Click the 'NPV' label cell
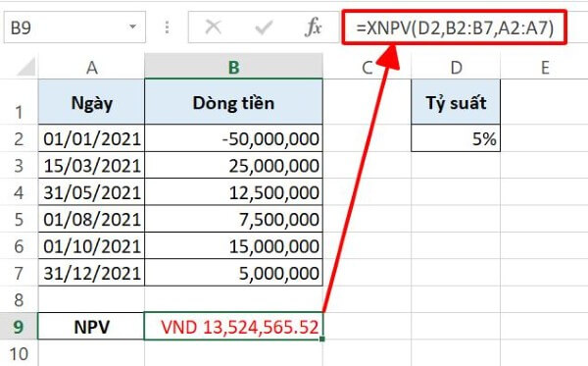 point(91,327)
